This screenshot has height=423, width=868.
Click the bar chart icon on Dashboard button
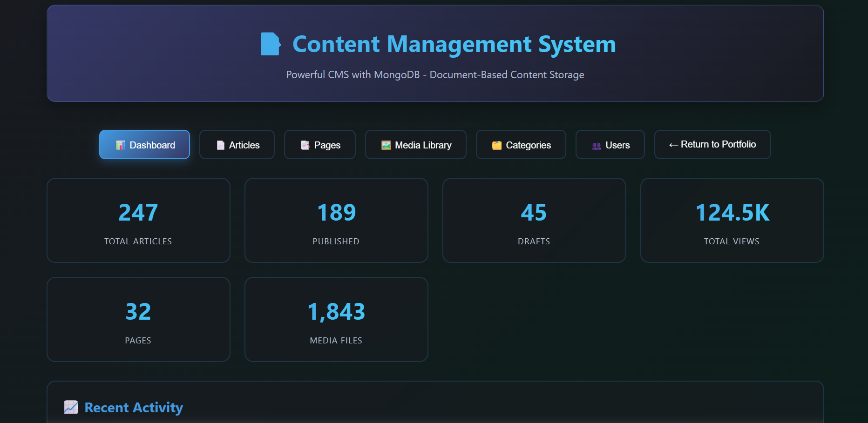click(x=121, y=145)
